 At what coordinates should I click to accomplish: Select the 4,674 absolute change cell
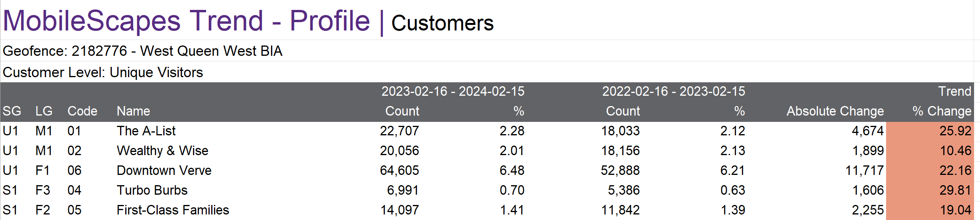868,131
